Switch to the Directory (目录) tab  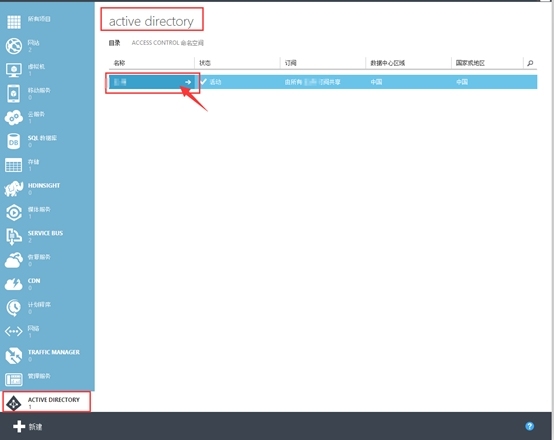coord(114,43)
